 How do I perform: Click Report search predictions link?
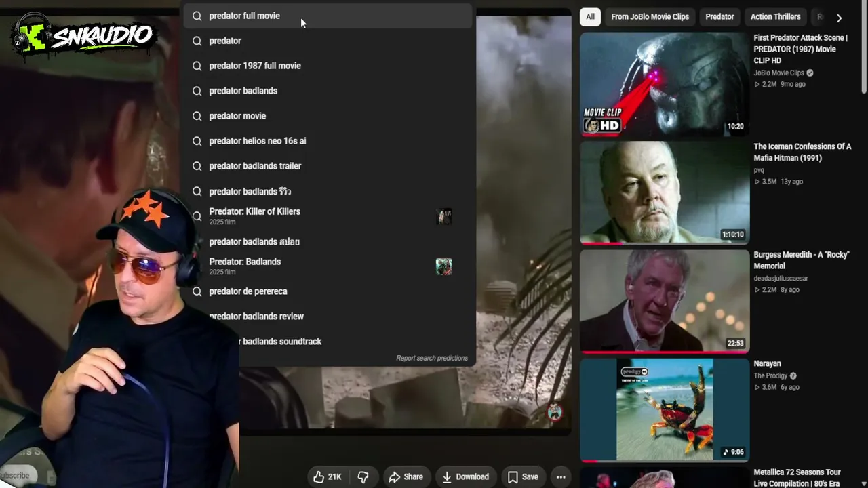432,358
